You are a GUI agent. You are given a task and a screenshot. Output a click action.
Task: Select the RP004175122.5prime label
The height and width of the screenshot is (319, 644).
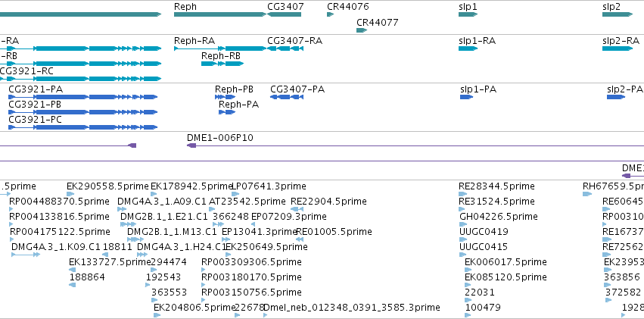point(60,233)
